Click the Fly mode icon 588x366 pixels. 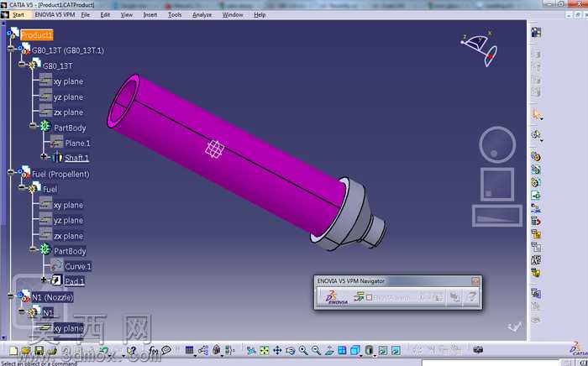point(251,351)
